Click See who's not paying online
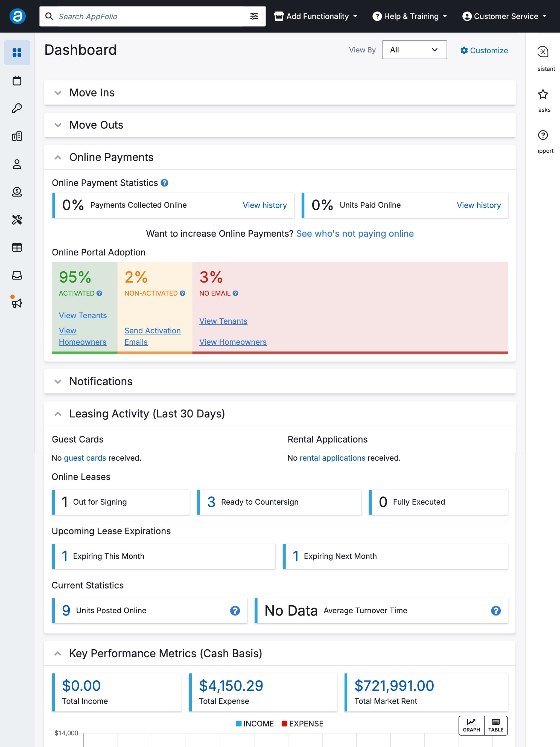Image resolution: width=560 pixels, height=747 pixels. 355,234
